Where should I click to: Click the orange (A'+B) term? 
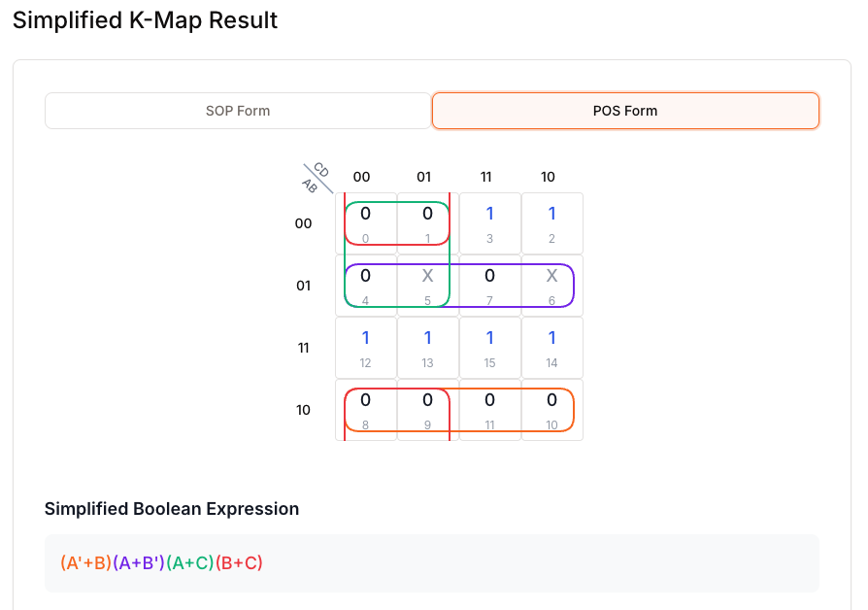click(85, 562)
